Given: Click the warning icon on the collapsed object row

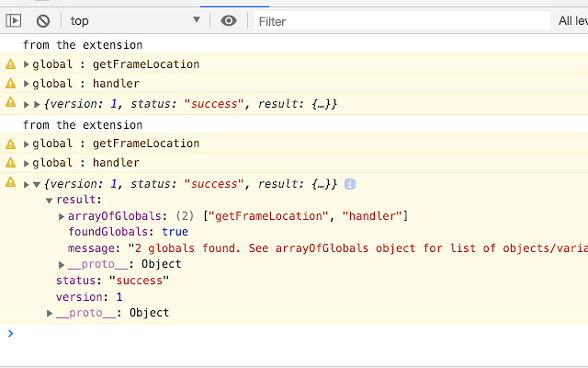Looking at the screenshot, I should tap(10, 104).
